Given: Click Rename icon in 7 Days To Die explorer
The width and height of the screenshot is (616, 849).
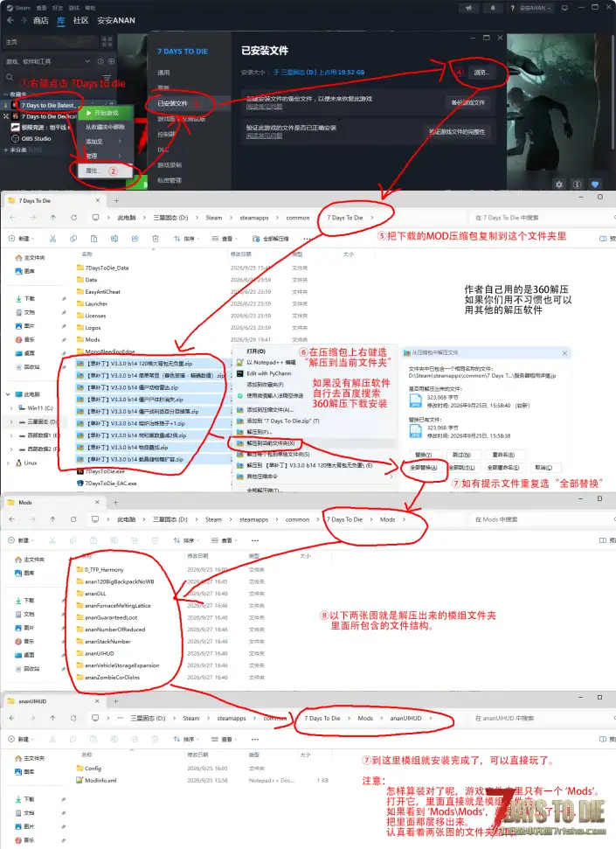Looking at the screenshot, I should coord(114,238).
